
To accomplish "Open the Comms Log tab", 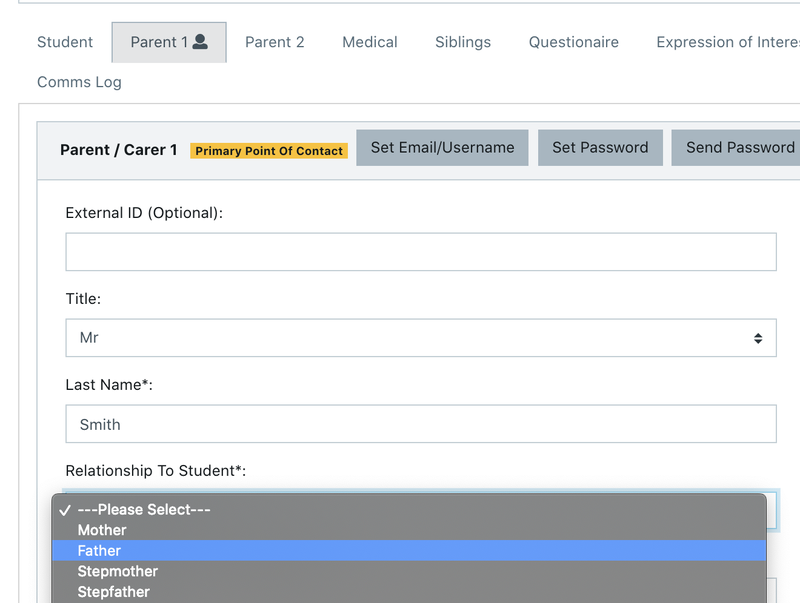I will [x=79, y=82].
